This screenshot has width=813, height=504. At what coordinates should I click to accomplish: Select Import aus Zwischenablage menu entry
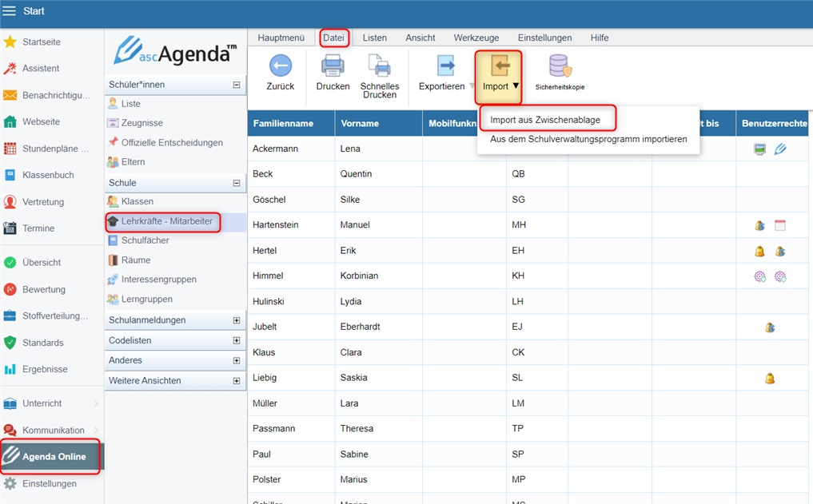point(544,120)
